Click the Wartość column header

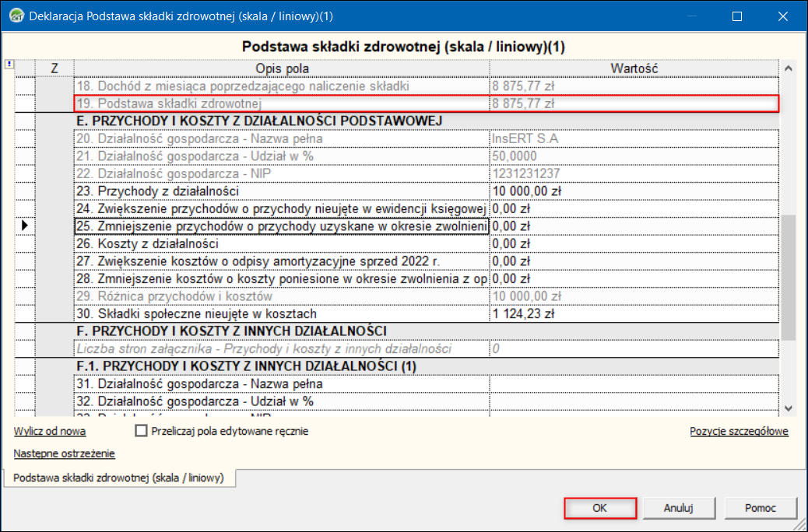pyautogui.click(x=634, y=68)
